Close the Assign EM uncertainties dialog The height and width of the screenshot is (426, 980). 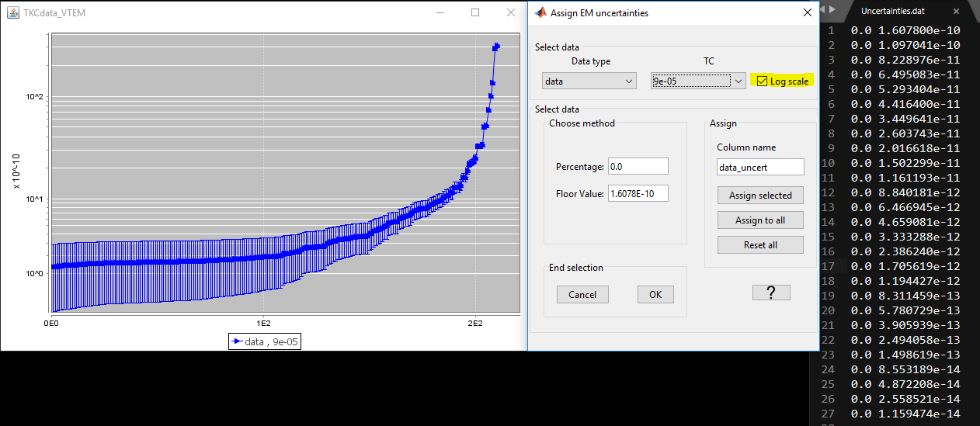[807, 12]
